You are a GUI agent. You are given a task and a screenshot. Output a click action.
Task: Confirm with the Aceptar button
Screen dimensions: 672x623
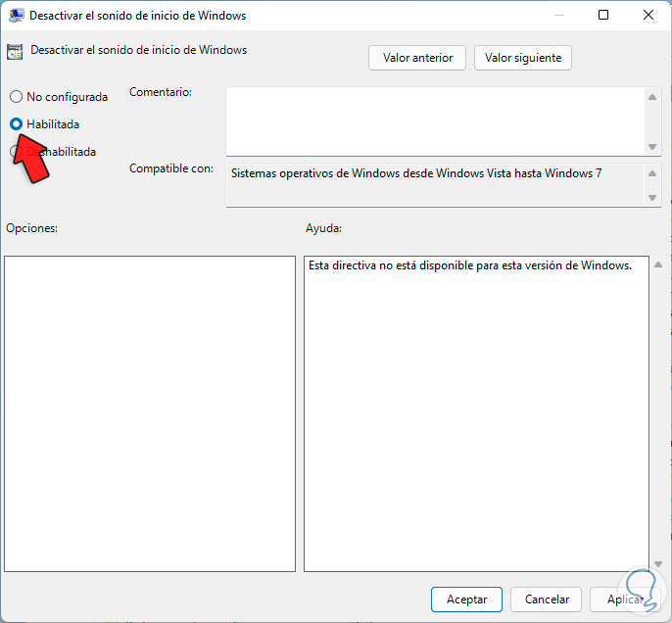point(466,599)
